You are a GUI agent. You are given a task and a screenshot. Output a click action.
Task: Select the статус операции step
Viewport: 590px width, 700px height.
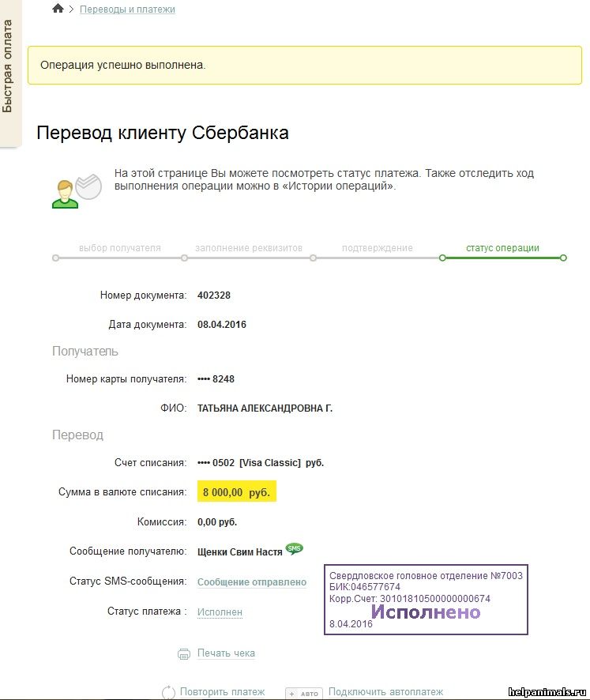coord(502,248)
